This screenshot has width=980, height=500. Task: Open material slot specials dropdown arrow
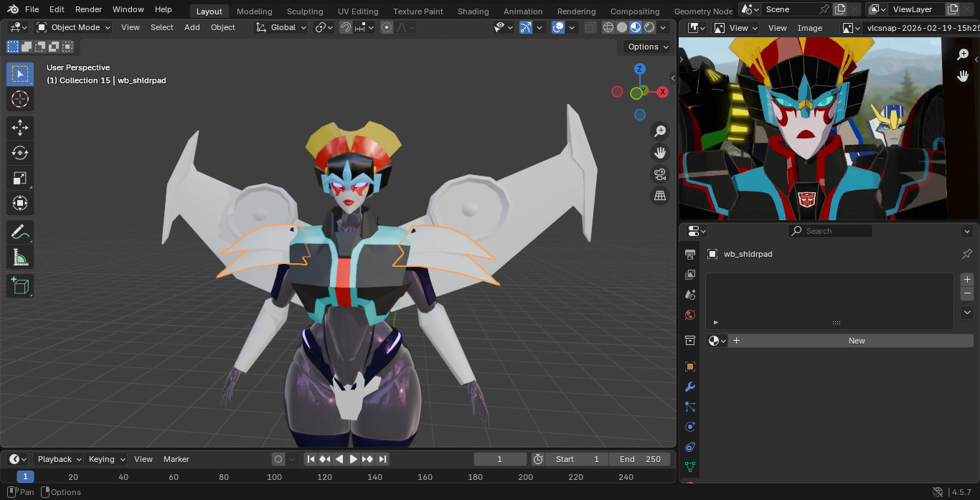pyautogui.click(x=967, y=313)
